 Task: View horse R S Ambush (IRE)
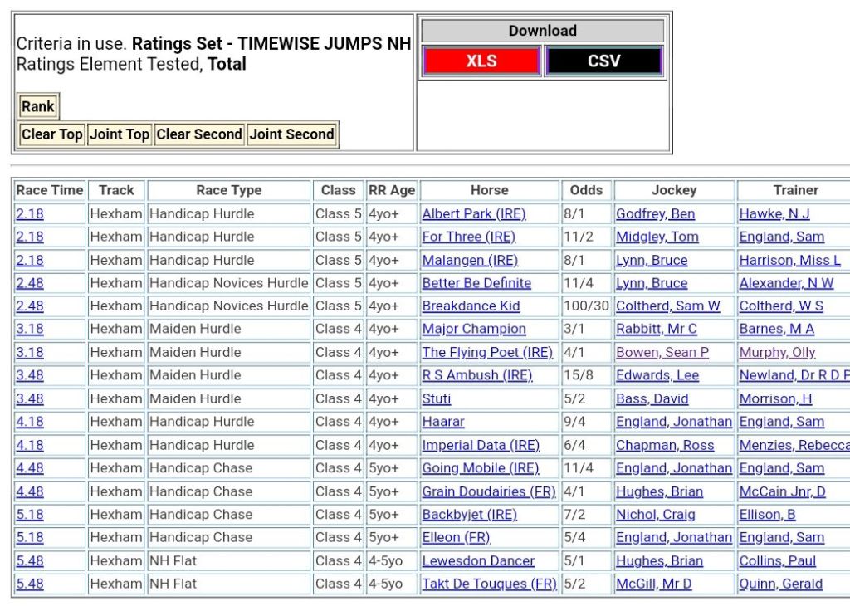pos(476,376)
